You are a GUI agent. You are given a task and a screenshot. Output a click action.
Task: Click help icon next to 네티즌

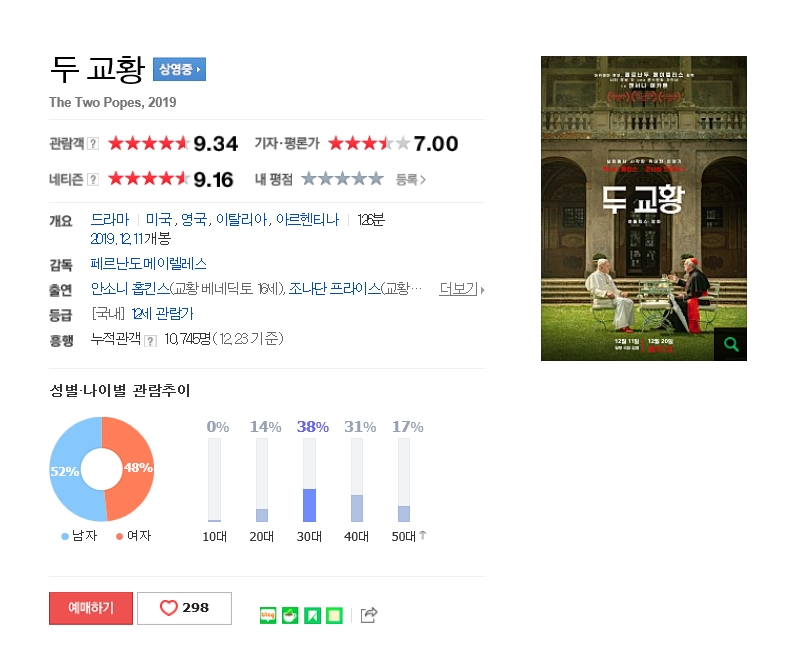pos(93,179)
